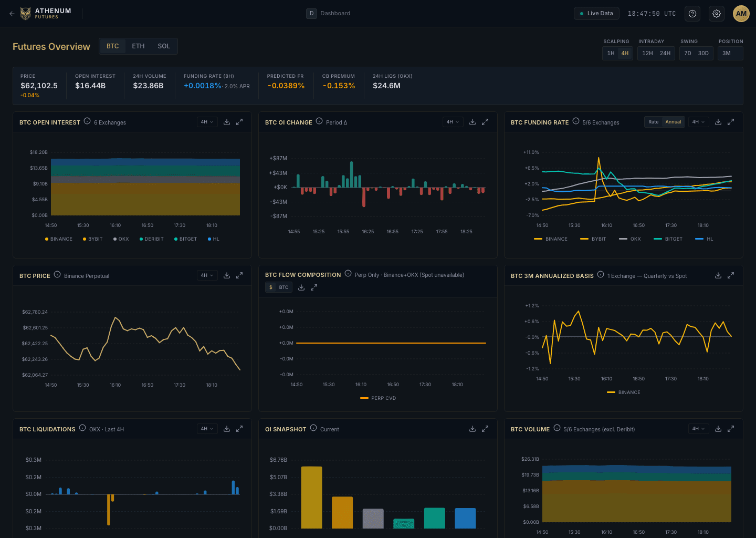Click the tallest yellow bar in OI Snapshot

coord(311,497)
